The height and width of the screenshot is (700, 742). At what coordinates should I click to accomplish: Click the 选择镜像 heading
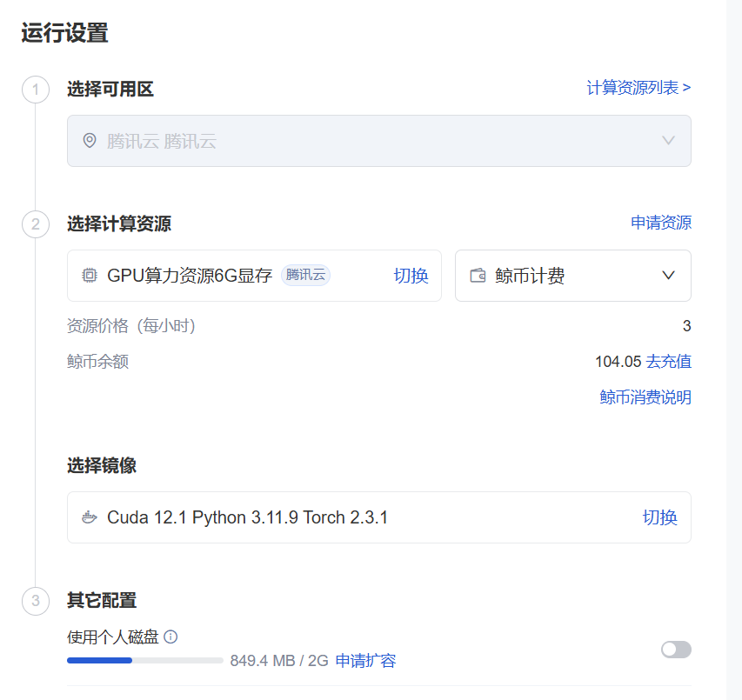(102, 465)
